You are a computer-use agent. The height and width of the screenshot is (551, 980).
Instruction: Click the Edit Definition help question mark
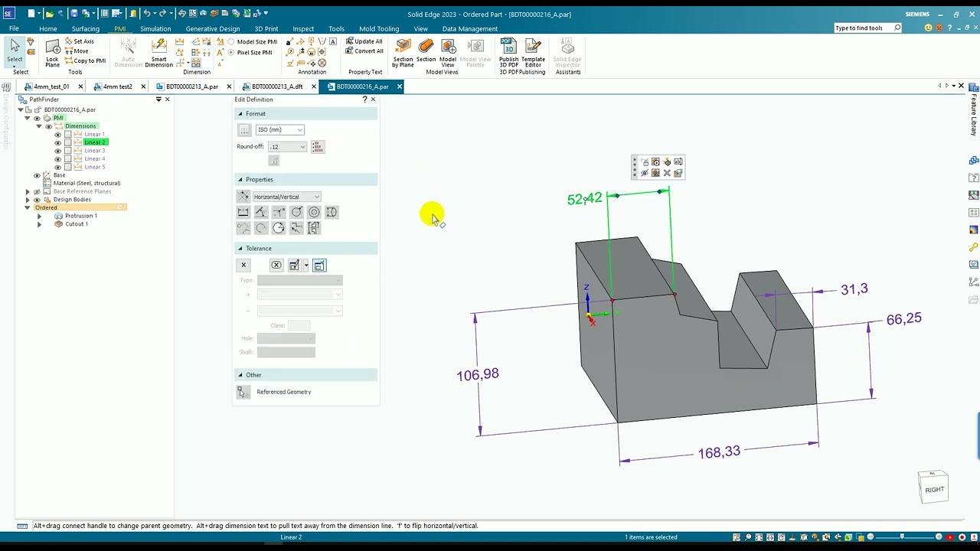[364, 99]
